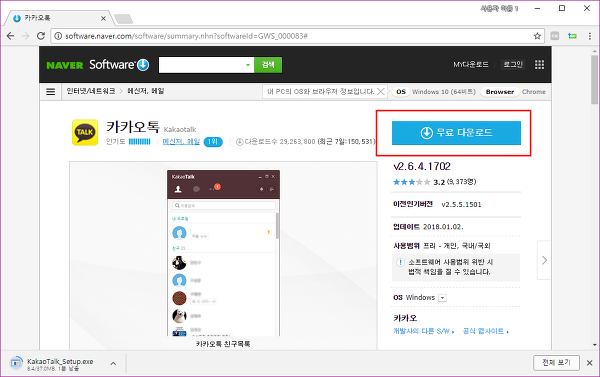Click the Windows 10 (64비트) OS label

tap(444, 92)
